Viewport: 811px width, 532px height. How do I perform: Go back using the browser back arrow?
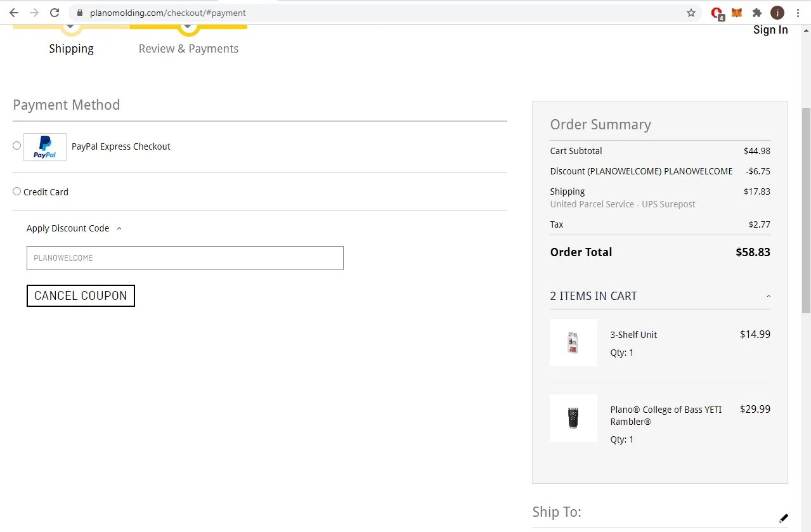13,13
